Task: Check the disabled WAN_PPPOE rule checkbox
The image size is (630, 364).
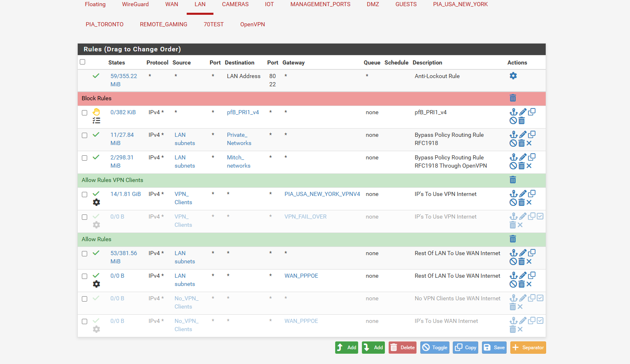Action: click(84, 321)
